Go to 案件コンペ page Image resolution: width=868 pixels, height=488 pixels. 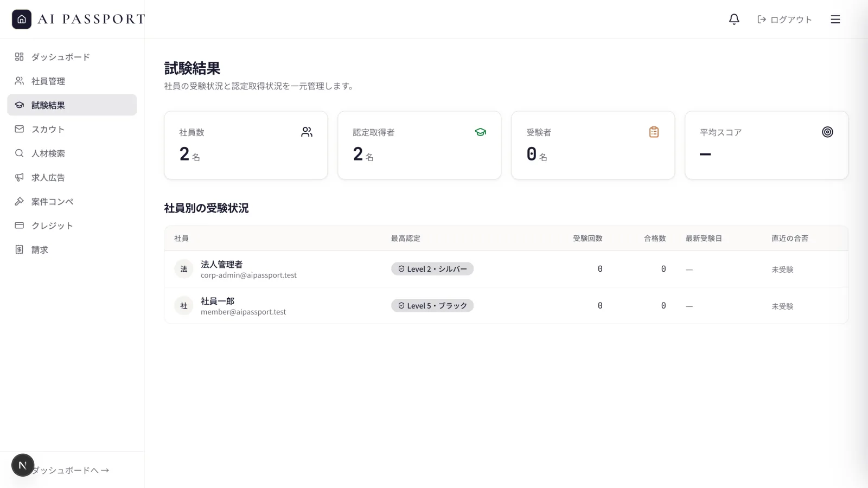pyautogui.click(x=72, y=202)
